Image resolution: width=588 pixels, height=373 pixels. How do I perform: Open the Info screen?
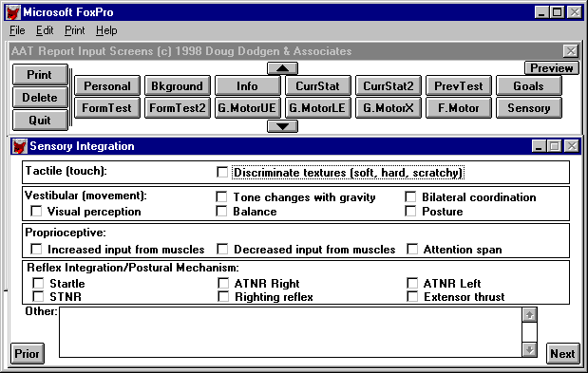pos(248,85)
